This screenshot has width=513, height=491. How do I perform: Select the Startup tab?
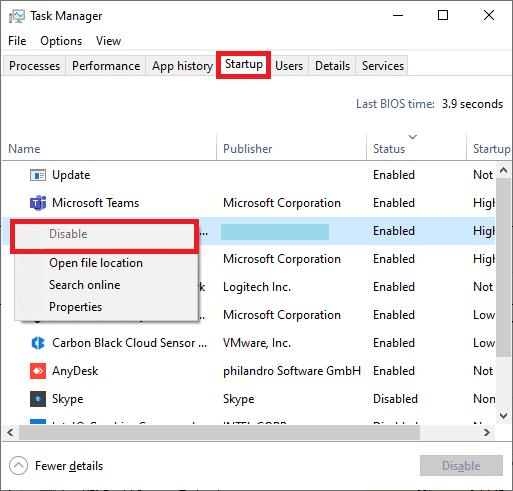click(244, 64)
